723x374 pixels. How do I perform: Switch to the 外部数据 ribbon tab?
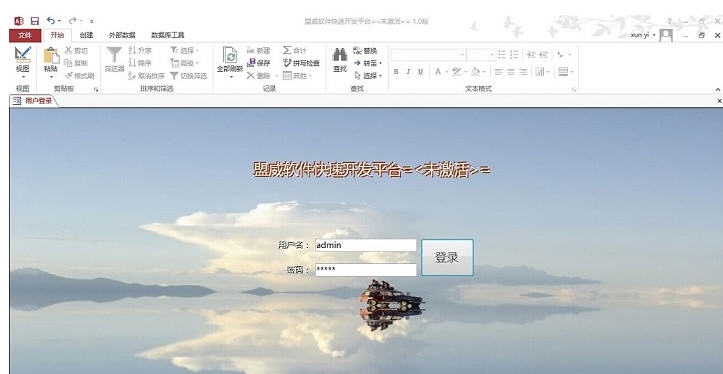coord(122,35)
